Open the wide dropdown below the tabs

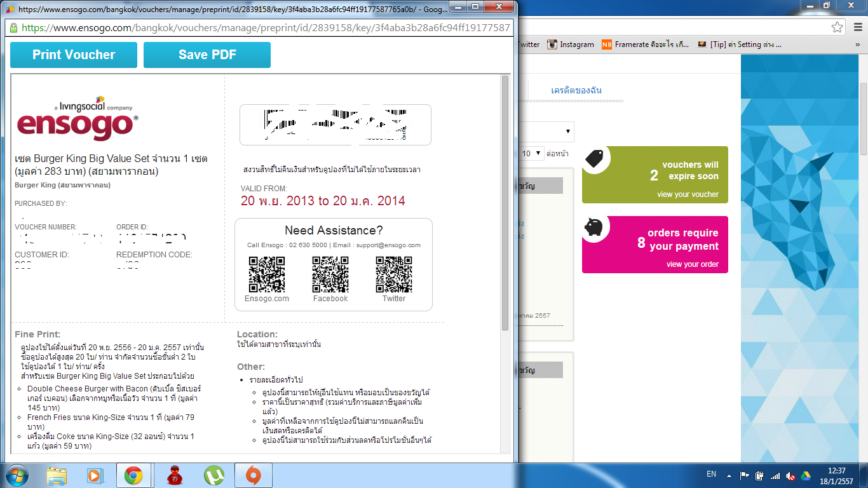point(546,132)
